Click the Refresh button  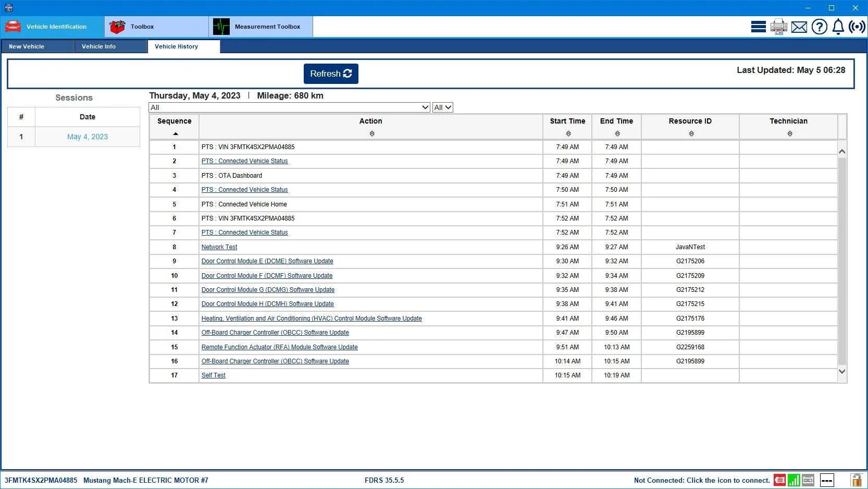click(x=331, y=74)
